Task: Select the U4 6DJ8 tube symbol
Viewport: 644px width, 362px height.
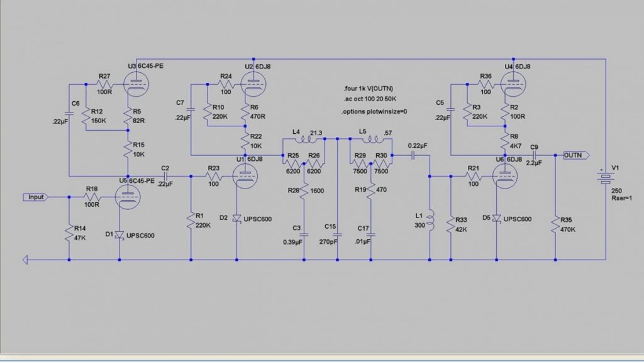Action: tap(513, 84)
